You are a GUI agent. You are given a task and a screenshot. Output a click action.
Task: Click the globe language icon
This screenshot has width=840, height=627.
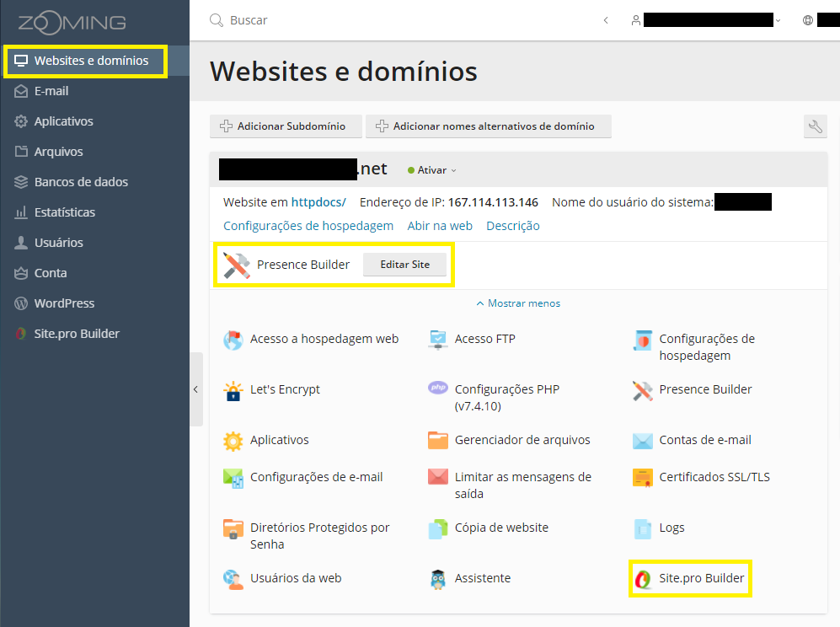pos(808,20)
